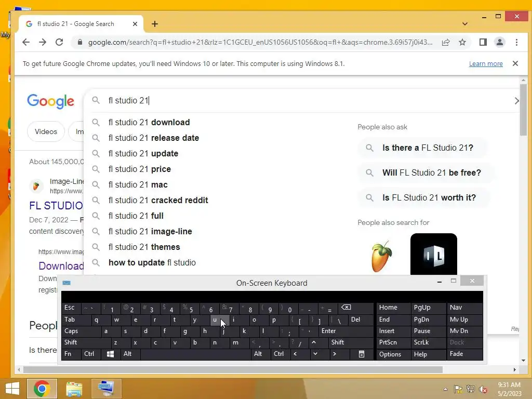Open Chrome's three-dot menu
The width and height of the screenshot is (532, 399).
click(516, 42)
